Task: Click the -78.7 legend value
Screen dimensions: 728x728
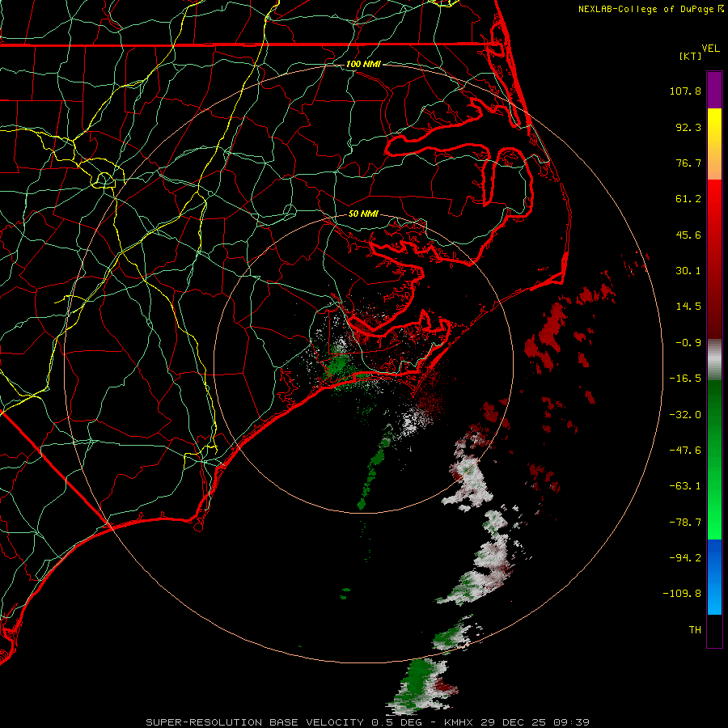Action: [685, 523]
